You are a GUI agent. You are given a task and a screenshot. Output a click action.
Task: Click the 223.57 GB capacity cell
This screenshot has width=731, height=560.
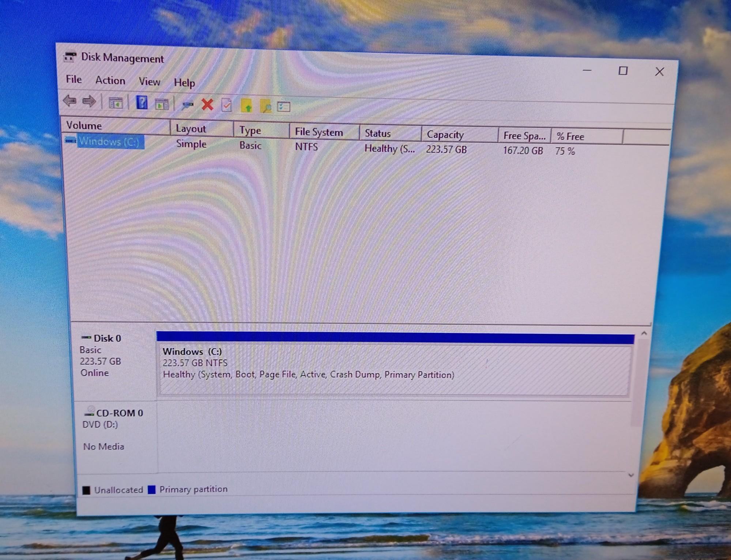point(446,150)
